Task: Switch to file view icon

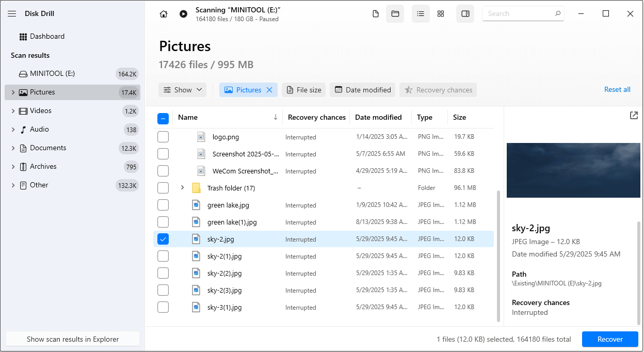Action: point(376,14)
